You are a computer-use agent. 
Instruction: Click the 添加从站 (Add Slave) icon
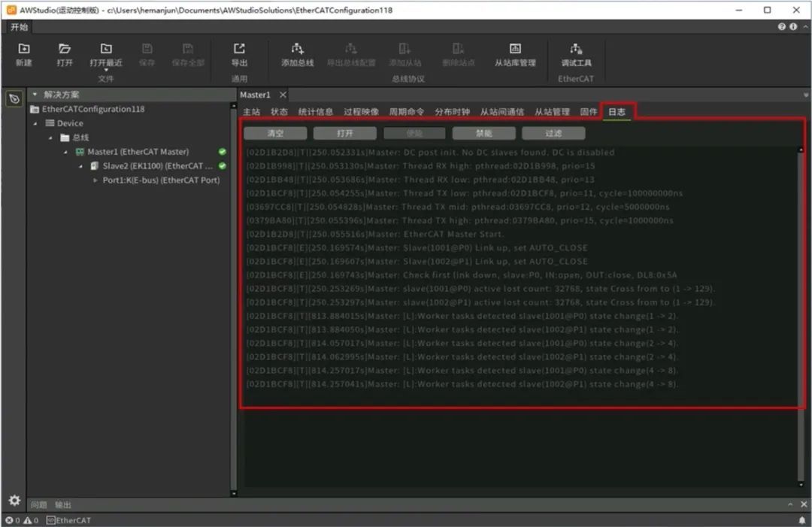click(405, 49)
